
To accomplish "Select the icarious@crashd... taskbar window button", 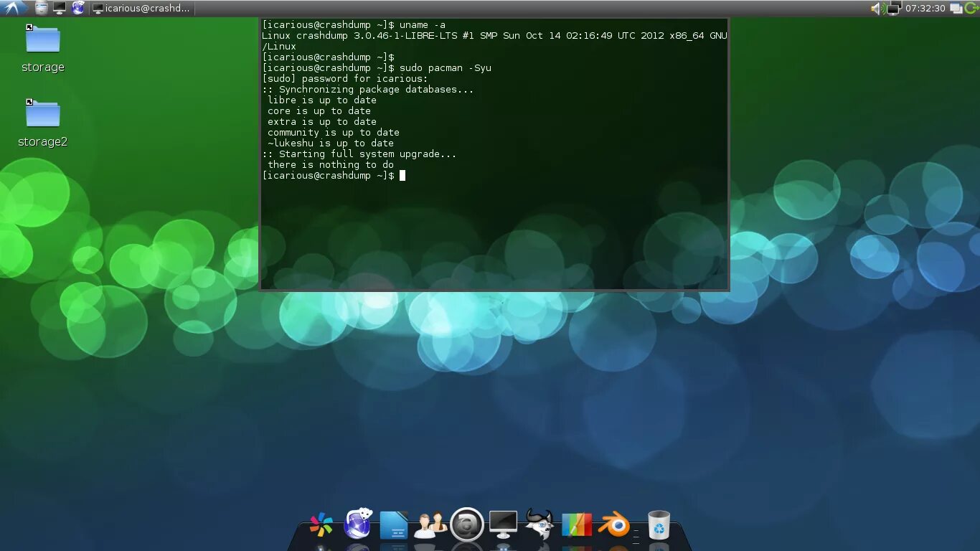I will coord(141,9).
